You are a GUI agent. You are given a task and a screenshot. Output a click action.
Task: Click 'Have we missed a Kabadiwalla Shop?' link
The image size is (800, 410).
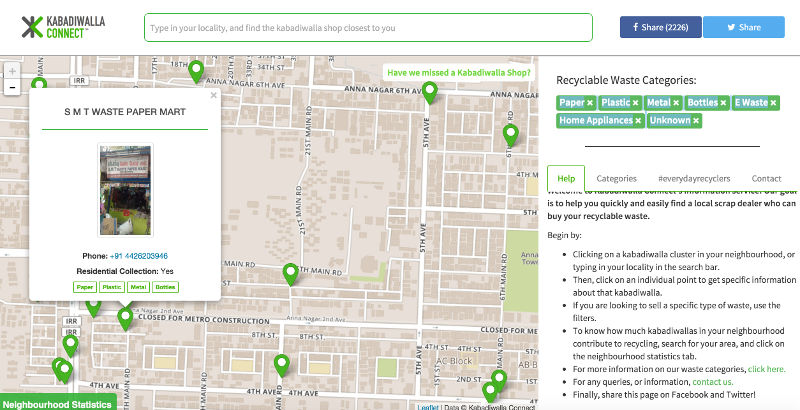[459, 72]
